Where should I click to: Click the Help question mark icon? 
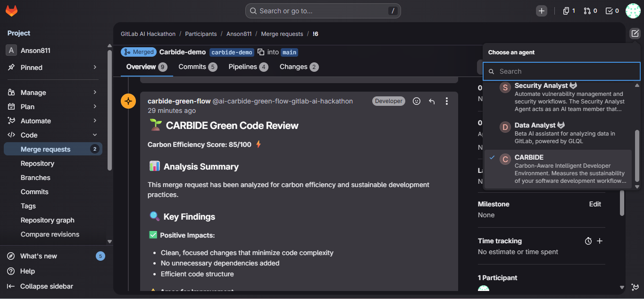click(x=11, y=271)
